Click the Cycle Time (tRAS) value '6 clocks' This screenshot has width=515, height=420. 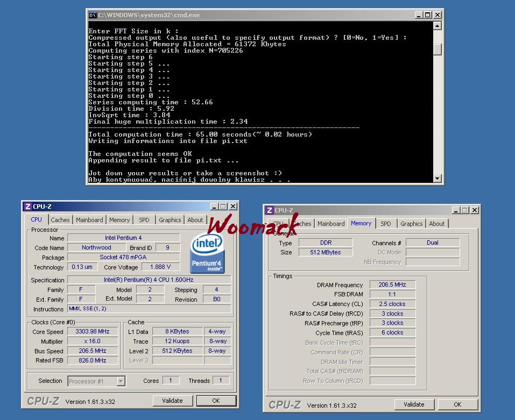[392, 333]
